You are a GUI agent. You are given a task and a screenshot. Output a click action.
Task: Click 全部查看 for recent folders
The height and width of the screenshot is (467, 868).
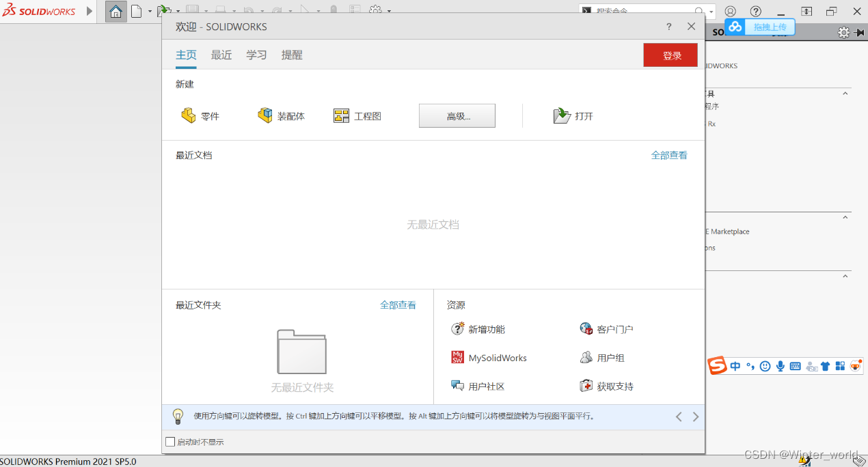398,305
